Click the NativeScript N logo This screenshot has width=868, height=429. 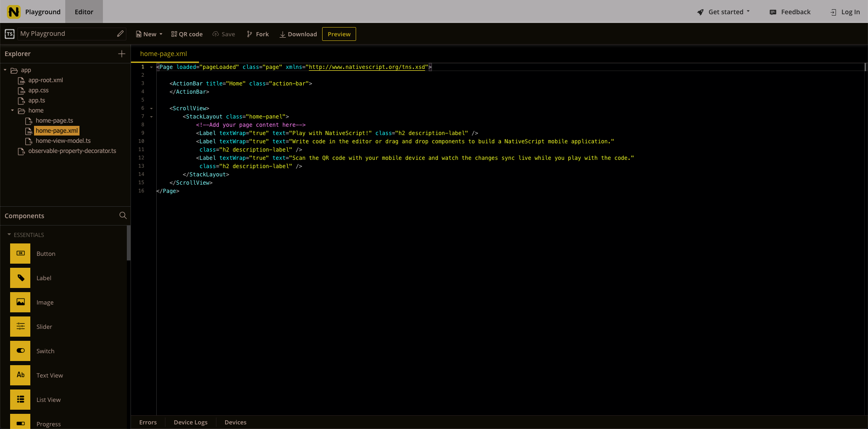[x=14, y=11]
